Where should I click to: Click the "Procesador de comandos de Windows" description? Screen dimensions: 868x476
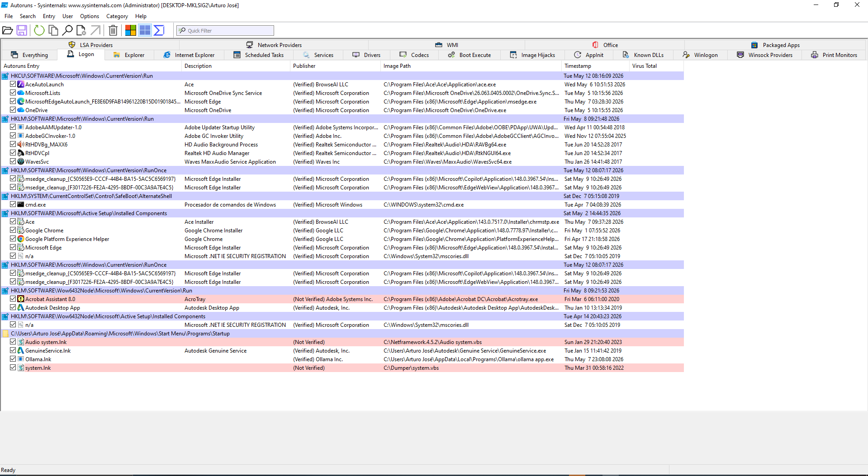[230, 204]
